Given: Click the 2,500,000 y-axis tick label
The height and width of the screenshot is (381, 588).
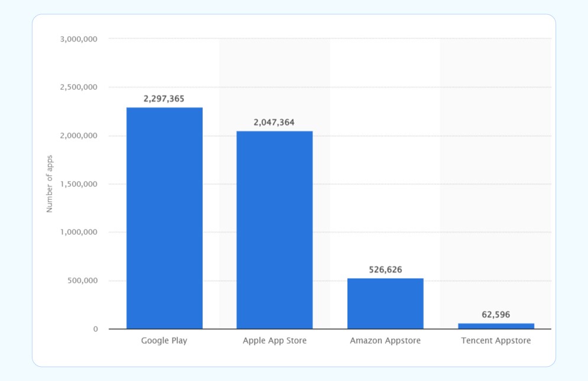Looking at the screenshot, I should (x=78, y=88).
